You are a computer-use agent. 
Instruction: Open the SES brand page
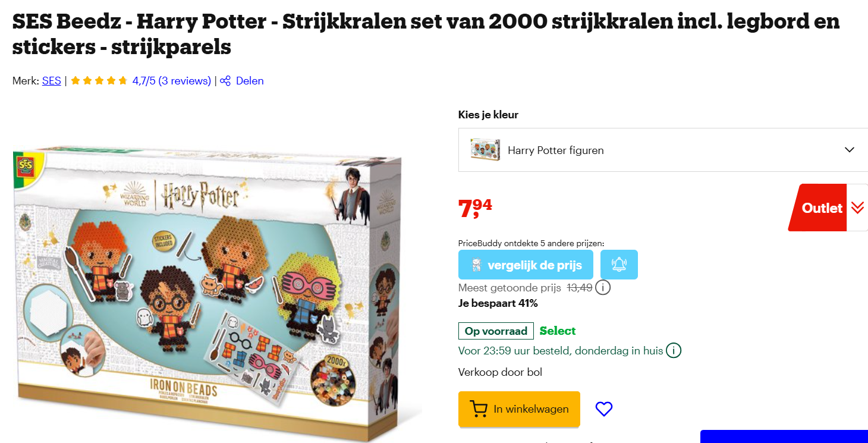click(51, 81)
